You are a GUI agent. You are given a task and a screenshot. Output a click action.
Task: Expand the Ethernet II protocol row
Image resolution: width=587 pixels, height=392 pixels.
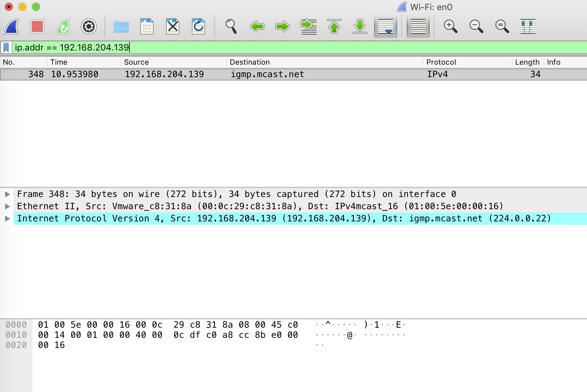coord(7,206)
